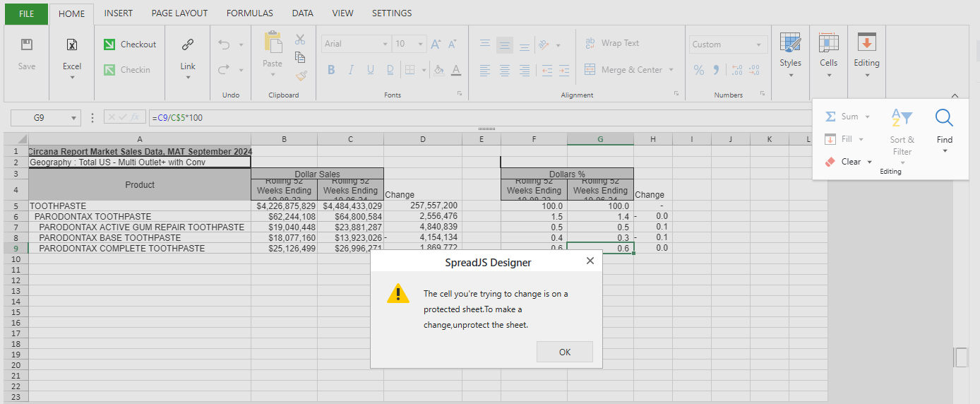Viewport: 980px width, 404px height.
Task: Open the G9 name box dropdown
Action: 74,118
